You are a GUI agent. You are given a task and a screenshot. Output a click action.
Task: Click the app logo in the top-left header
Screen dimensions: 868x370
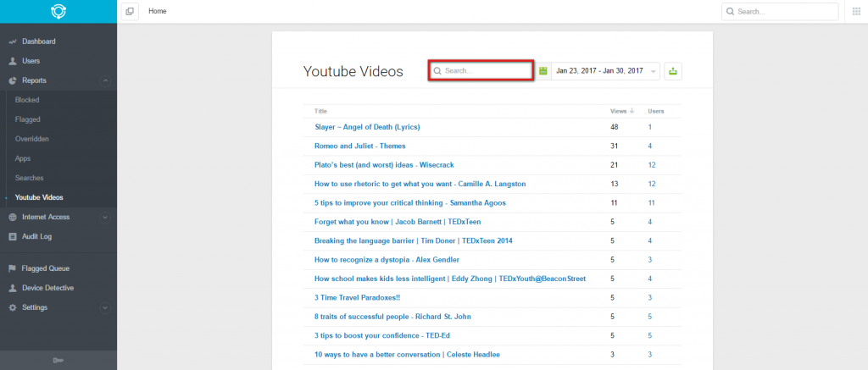58,11
